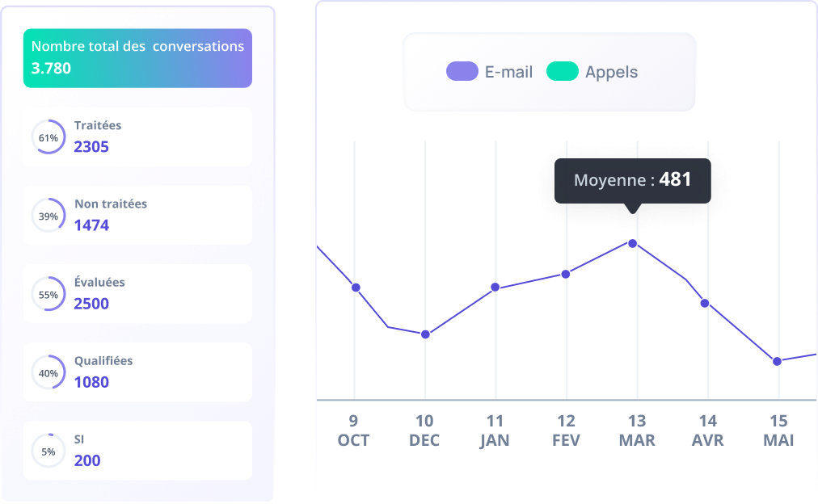Select the 14 AVR axis label
818x504 pixels.
pos(707,430)
